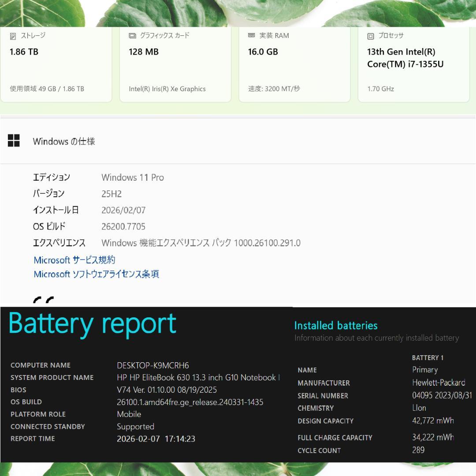This screenshot has width=476, height=476.
Task: Select the Hewlett-Packard manufacturer value
Action: pos(439,383)
